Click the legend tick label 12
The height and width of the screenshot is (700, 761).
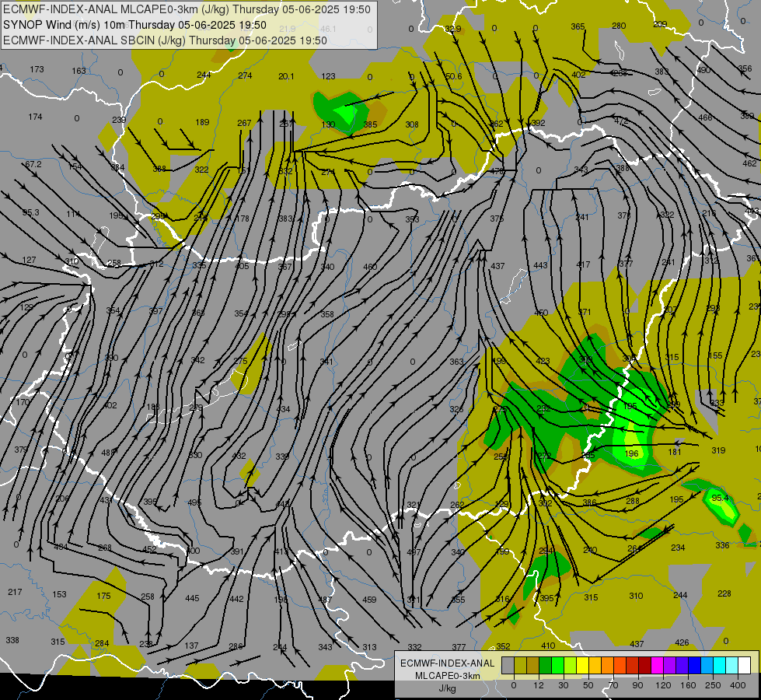click(538, 685)
